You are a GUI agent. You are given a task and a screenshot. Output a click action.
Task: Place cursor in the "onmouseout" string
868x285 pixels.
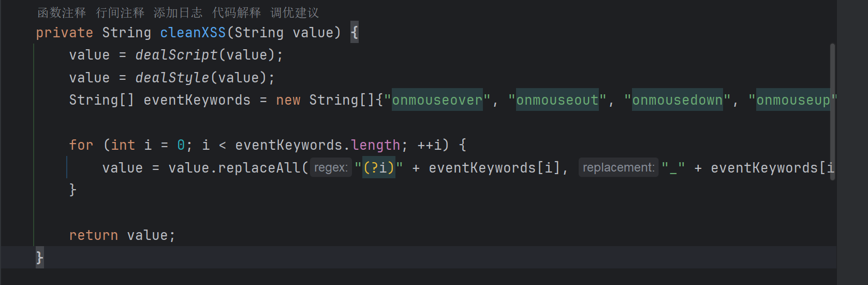point(557,100)
